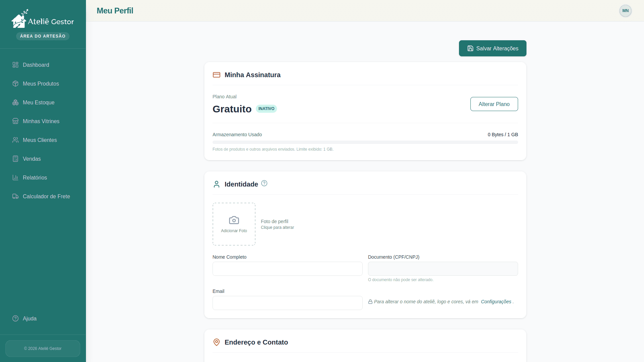Click the Ateliê Gestor logo

pyautogui.click(x=43, y=20)
